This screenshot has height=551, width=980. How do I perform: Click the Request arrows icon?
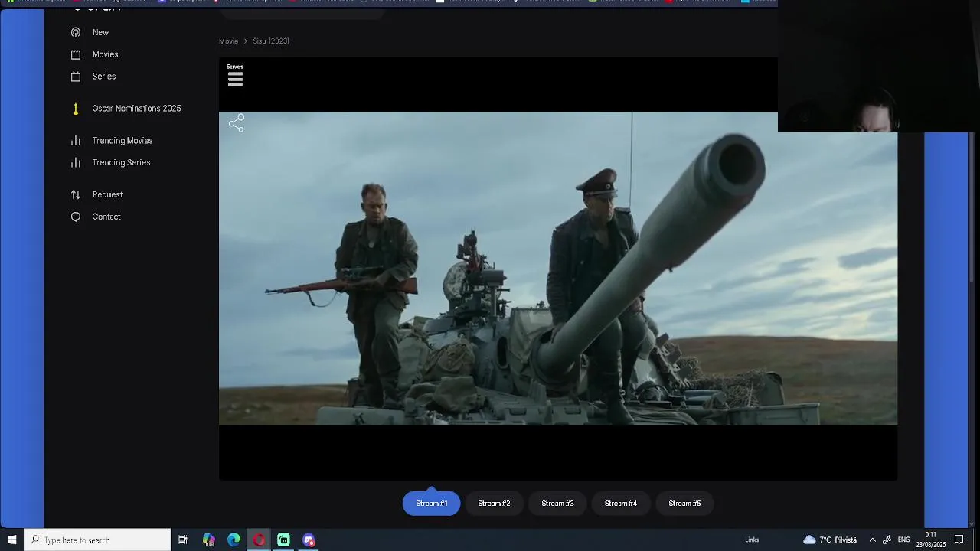point(76,194)
